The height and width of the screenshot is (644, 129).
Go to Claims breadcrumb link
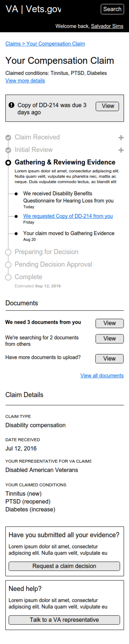[13, 44]
